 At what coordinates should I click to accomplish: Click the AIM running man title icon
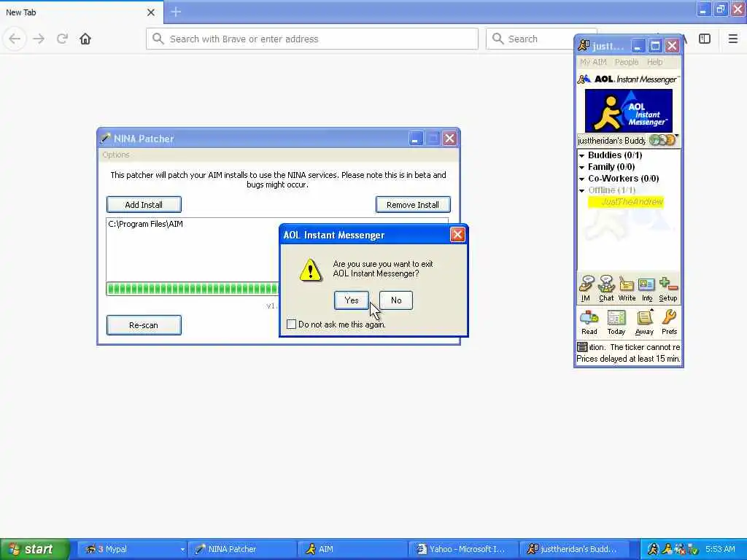584,45
